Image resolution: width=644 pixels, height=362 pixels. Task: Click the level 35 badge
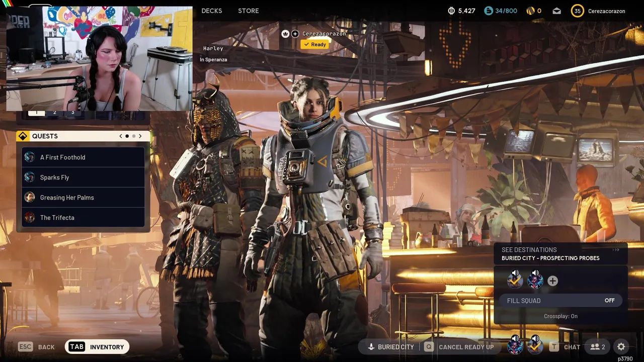coord(577,11)
